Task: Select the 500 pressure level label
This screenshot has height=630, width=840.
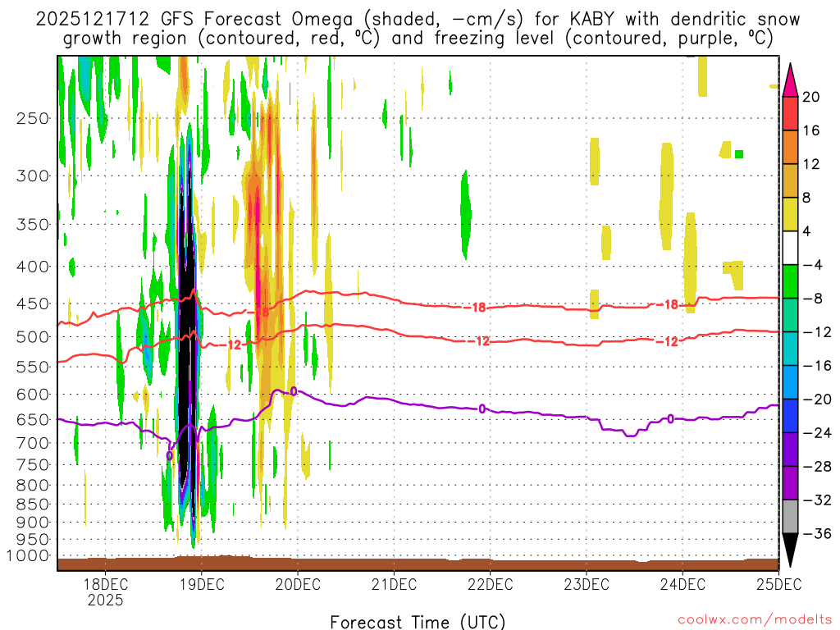Action: pos(33,337)
